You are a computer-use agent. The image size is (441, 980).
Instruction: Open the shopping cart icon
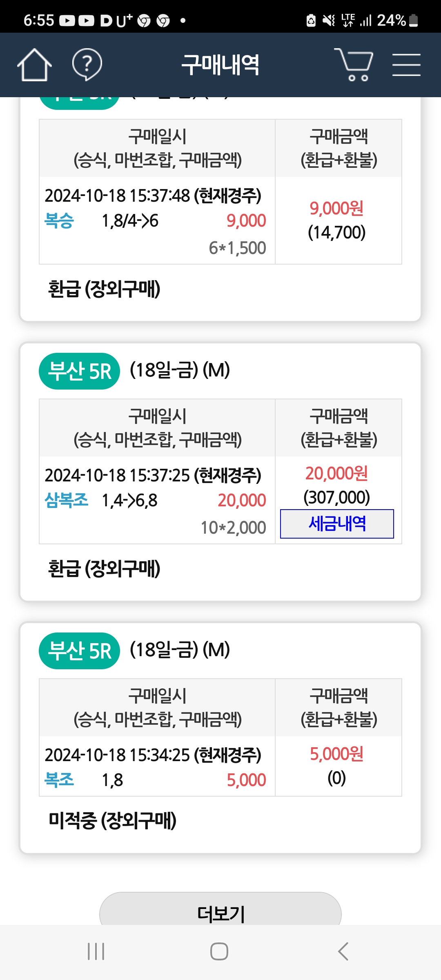pyautogui.click(x=354, y=65)
